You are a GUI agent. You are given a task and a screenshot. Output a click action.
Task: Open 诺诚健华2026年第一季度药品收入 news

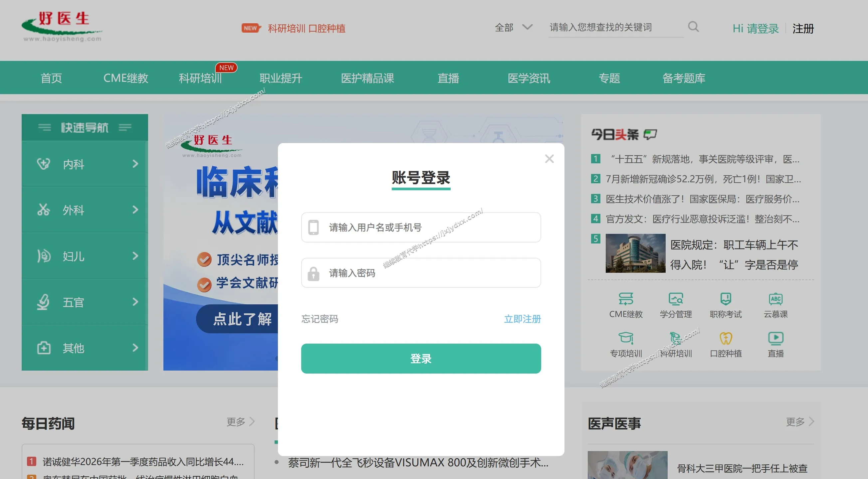pyautogui.click(x=143, y=461)
